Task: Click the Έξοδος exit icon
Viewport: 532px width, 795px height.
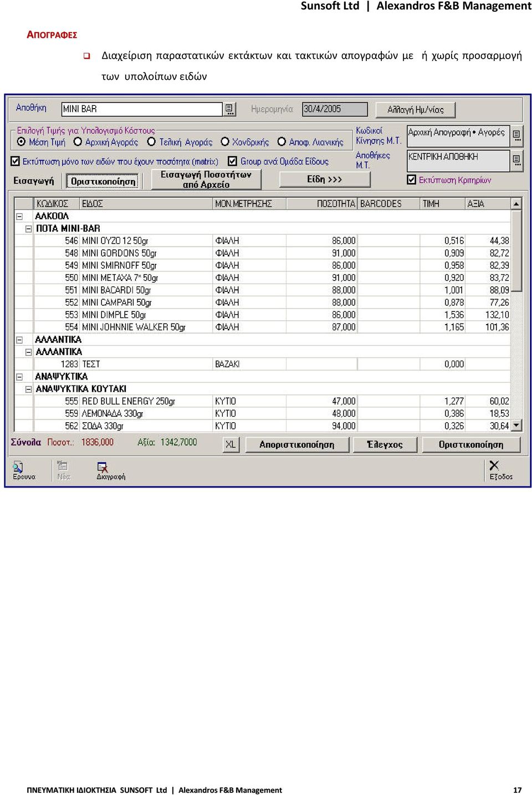Action: click(494, 466)
